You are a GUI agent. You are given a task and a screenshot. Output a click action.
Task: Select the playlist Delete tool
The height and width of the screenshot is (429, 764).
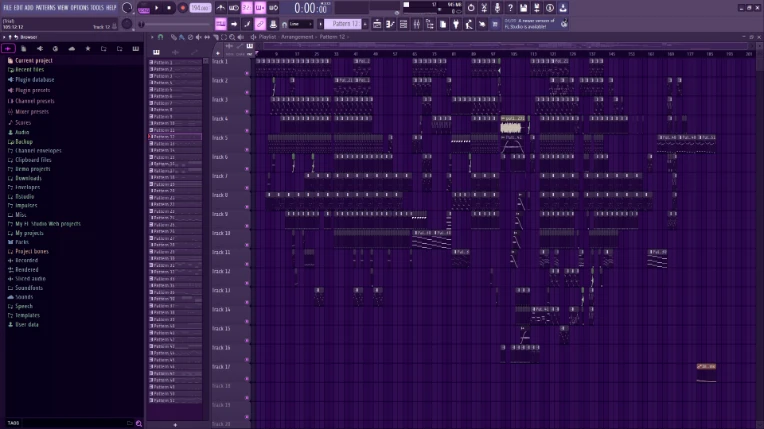[190, 37]
